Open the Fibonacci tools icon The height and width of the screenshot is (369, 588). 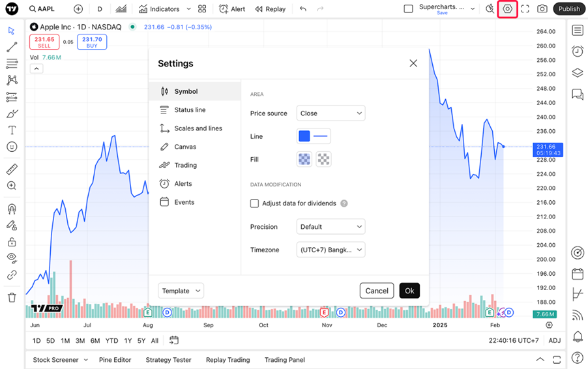point(12,63)
